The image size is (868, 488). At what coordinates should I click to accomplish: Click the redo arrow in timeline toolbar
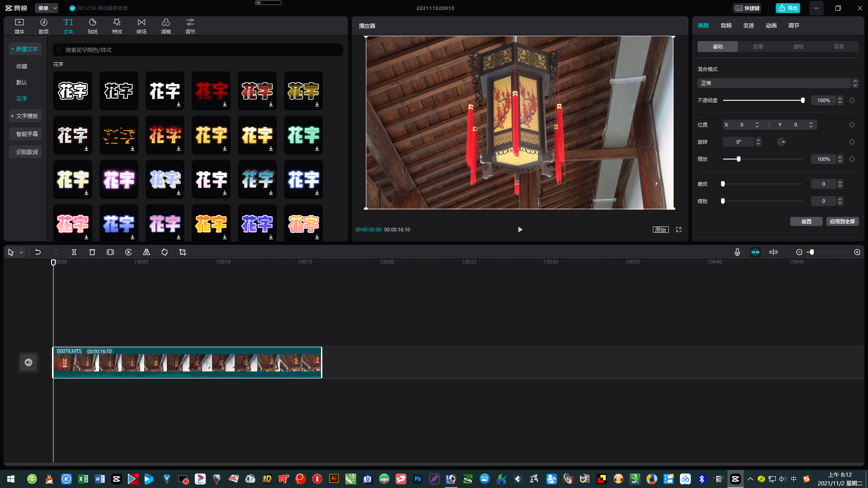(x=56, y=252)
